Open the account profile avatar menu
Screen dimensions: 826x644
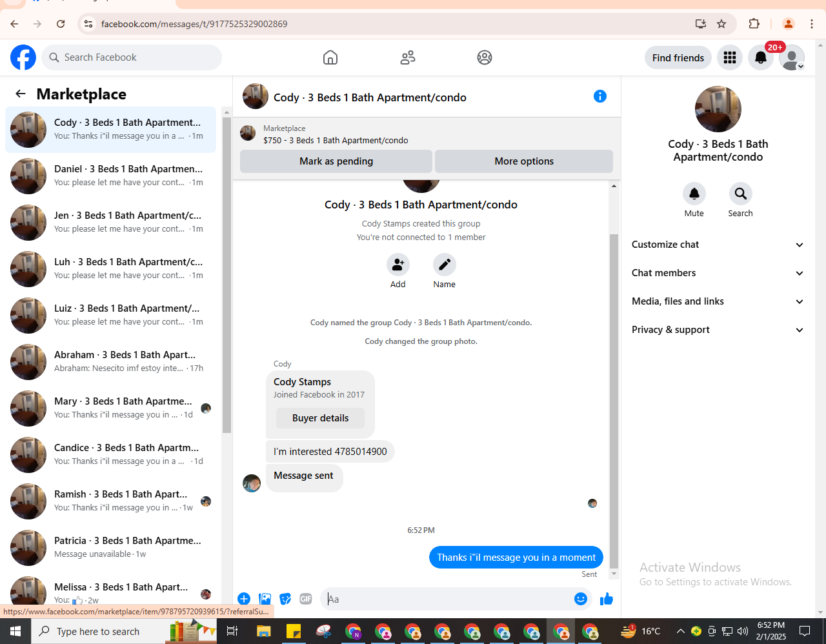pos(792,57)
